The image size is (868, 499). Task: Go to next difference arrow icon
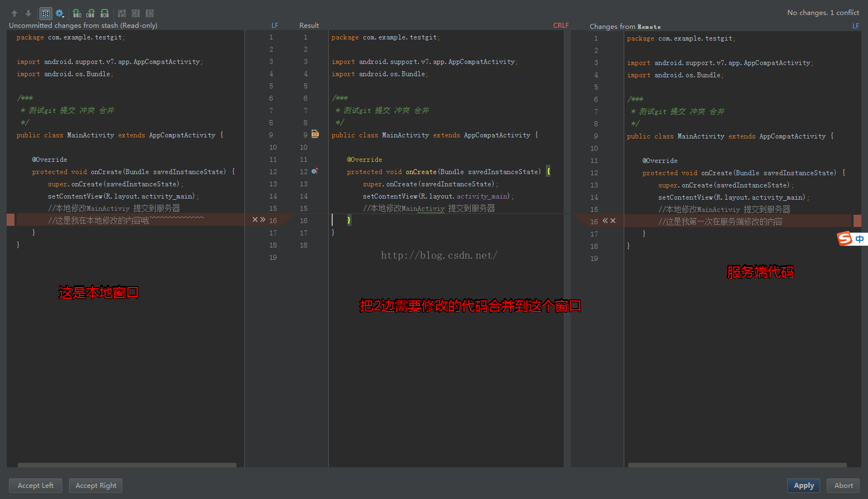[x=28, y=13]
